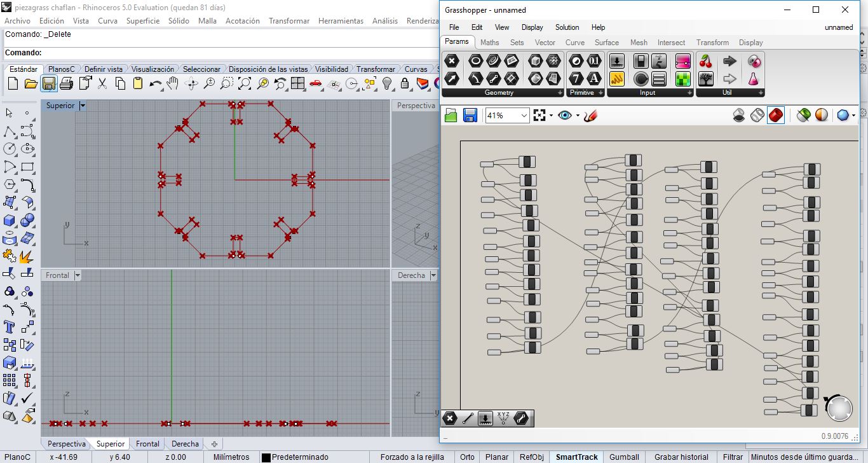Cut selection with the scissors icon
The width and height of the screenshot is (868, 463).
[102, 83]
